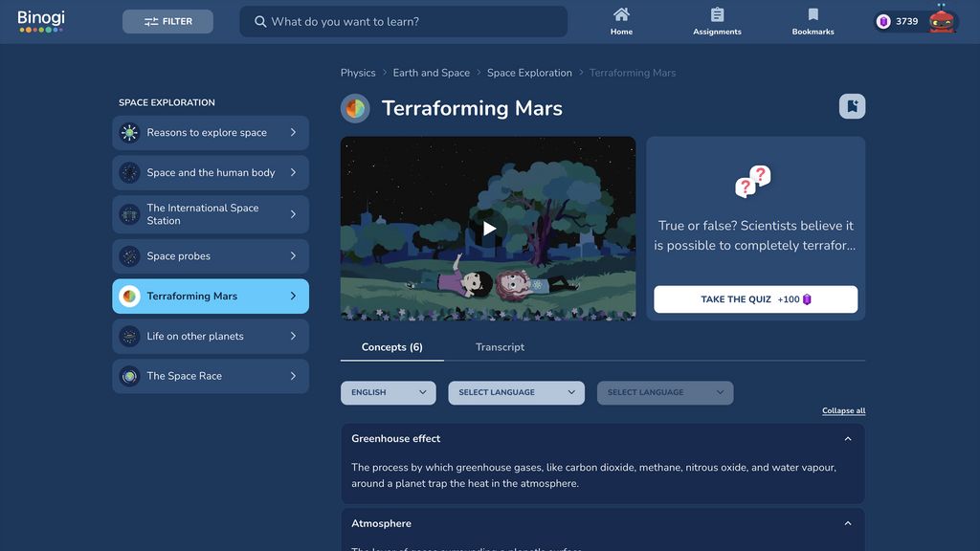Click the purple gem points counter 3739
The height and width of the screenshot is (551, 980).
(898, 22)
